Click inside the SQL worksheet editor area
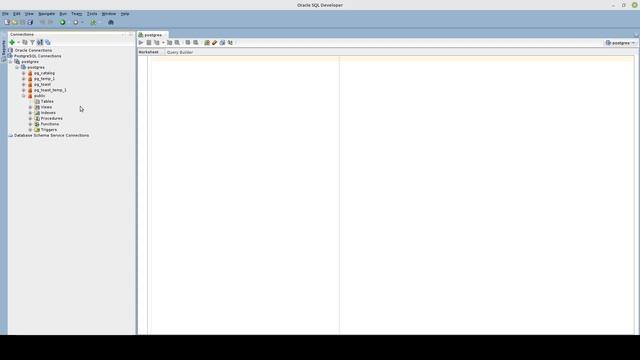Viewport: 640px width, 360px height. pos(392,195)
